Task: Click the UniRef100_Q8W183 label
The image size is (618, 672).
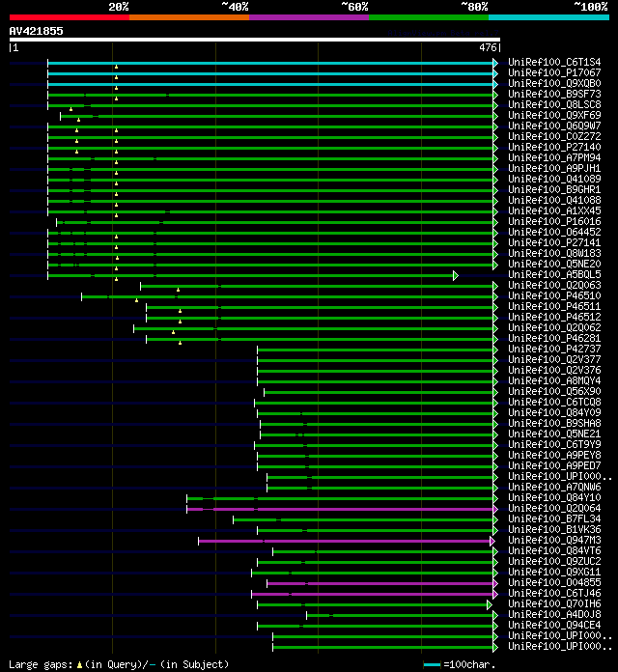Action: [x=554, y=254]
